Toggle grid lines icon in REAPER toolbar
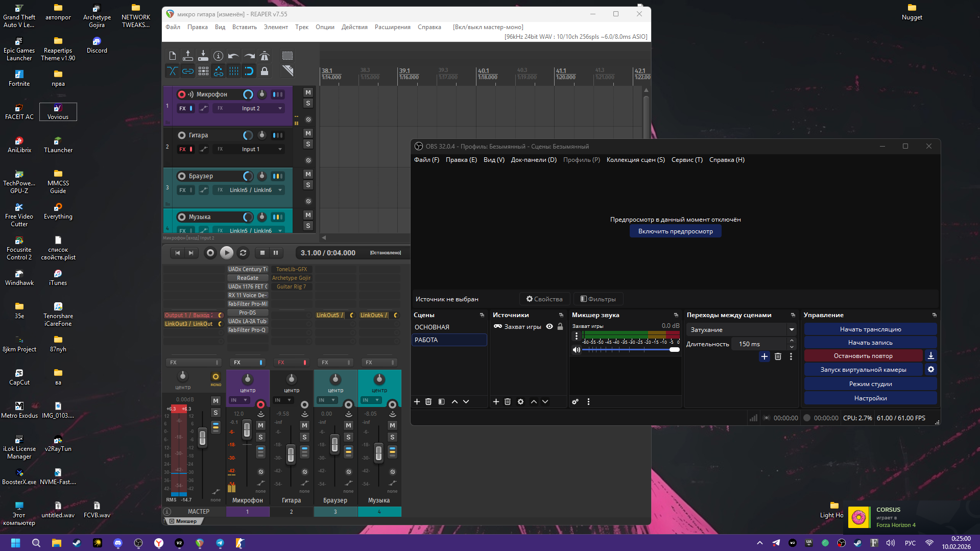Viewport: 980px width, 551px height. click(x=234, y=71)
